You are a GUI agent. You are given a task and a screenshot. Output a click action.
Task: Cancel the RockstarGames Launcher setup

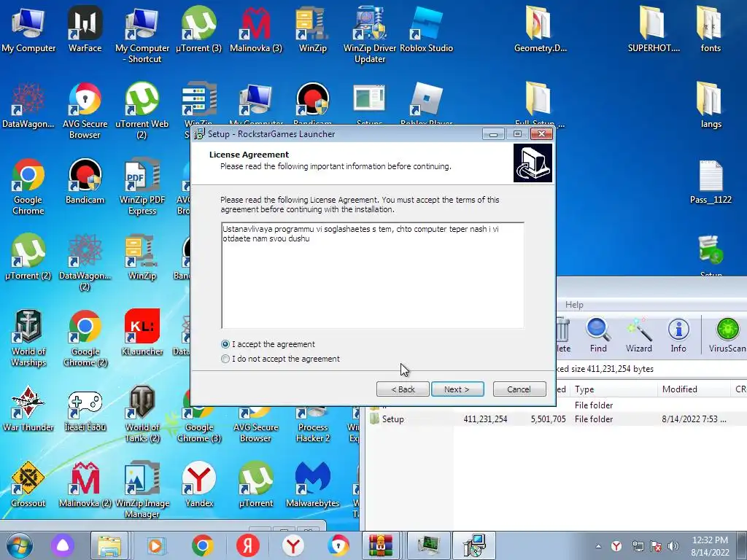tap(519, 389)
